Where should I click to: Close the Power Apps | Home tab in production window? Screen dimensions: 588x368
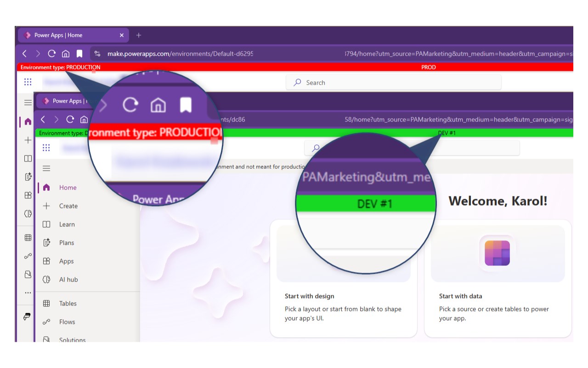point(122,35)
